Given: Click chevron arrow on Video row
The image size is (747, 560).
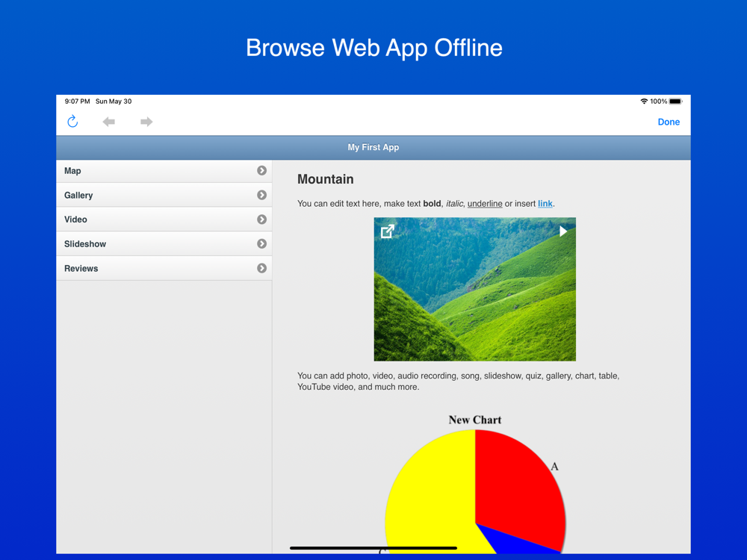Looking at the screenshot, I should coord(261,219).
